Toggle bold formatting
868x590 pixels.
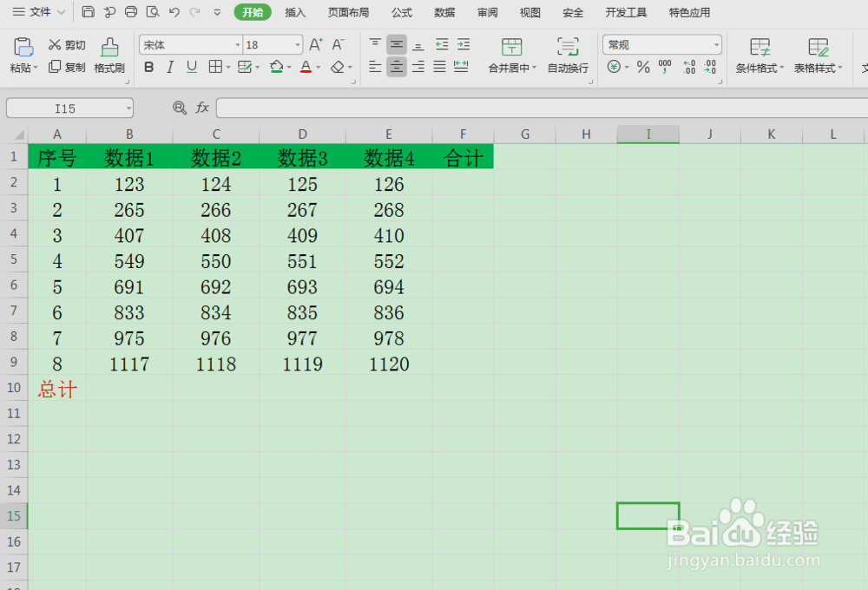coord(149,67)
